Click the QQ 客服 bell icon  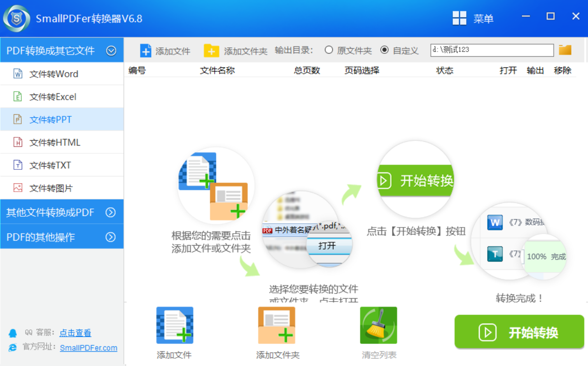pyautogui.click(x=13, y=333)
